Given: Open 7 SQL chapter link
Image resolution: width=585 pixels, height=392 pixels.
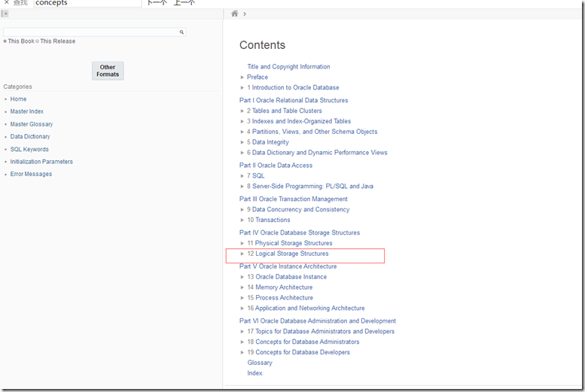Looking at the screenshot, I should [x=255, y=175].
